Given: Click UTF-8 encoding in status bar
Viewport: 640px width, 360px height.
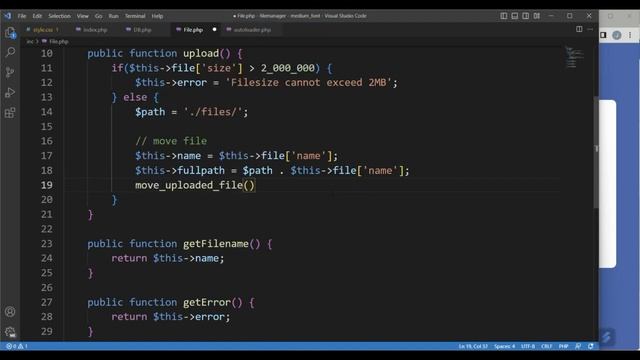Looking at the screenshot, I should (x=528, y=346).
